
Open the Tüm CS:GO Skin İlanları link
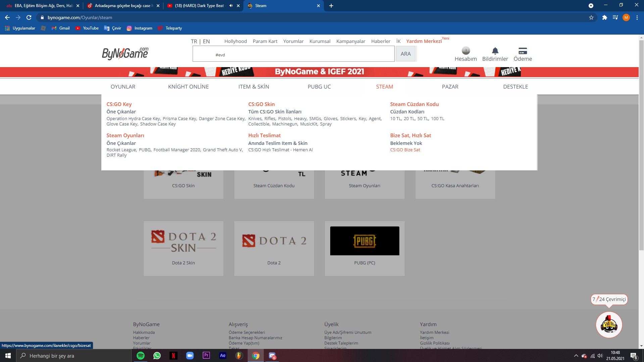click(275, 112)
